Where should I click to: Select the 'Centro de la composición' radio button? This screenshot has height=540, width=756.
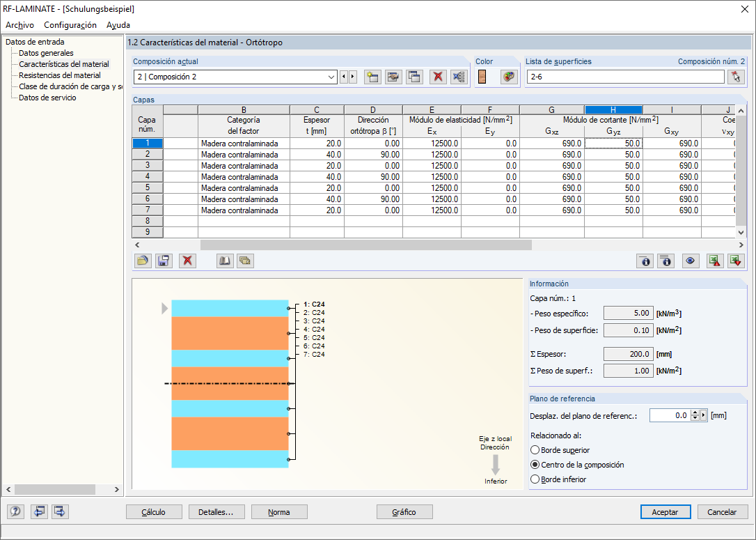[x=535, y=464]
